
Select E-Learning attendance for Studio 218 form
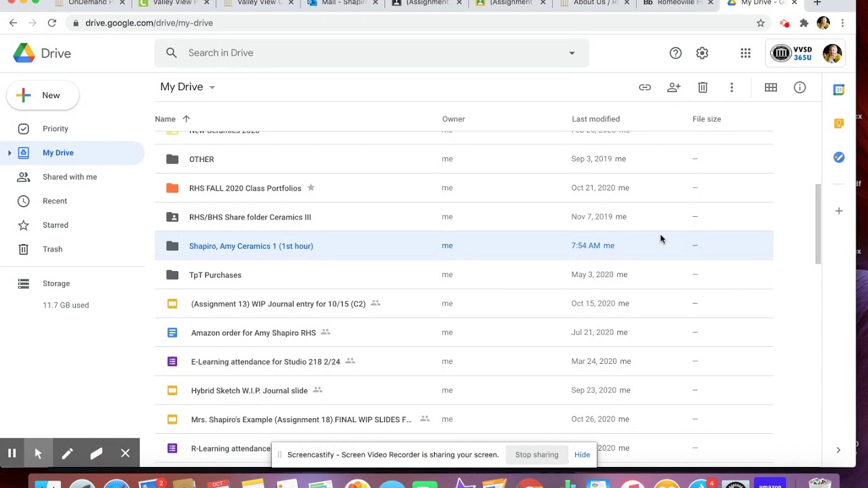tap(464, 361)
